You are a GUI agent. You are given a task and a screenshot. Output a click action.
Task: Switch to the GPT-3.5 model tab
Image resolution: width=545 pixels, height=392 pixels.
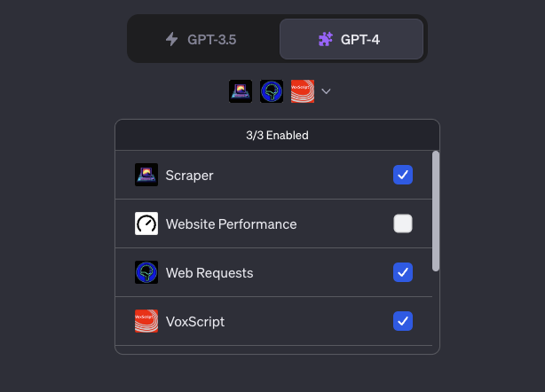click(x=203, y=39)
